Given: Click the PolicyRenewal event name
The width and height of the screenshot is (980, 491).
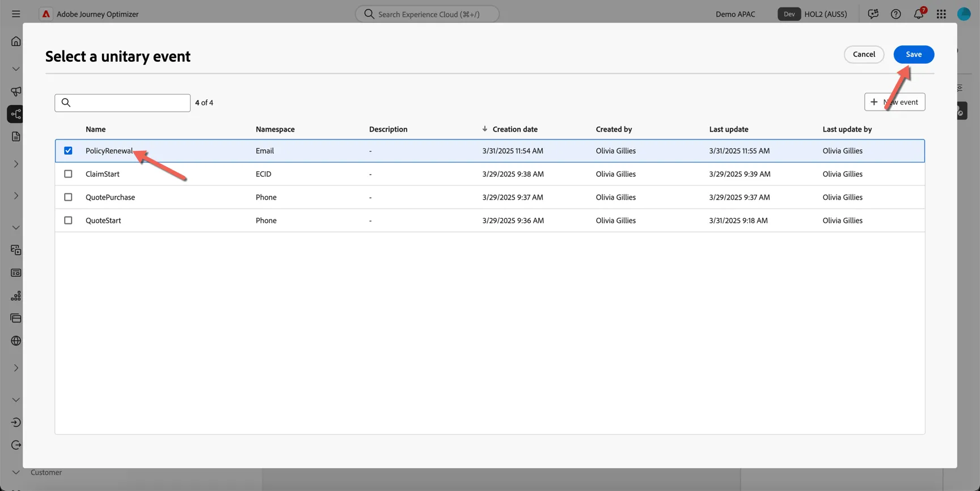Looking at the screenshot, I should [x=109, y=151].
